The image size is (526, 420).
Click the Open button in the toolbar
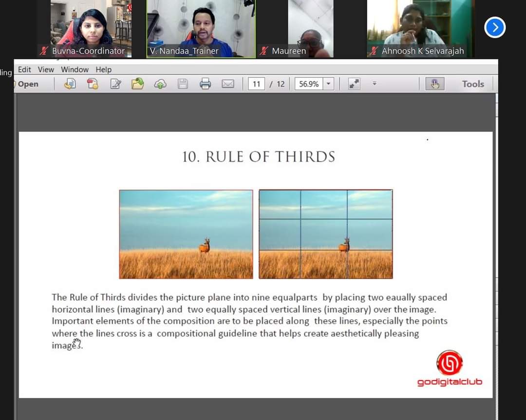[x=27, y=84]
